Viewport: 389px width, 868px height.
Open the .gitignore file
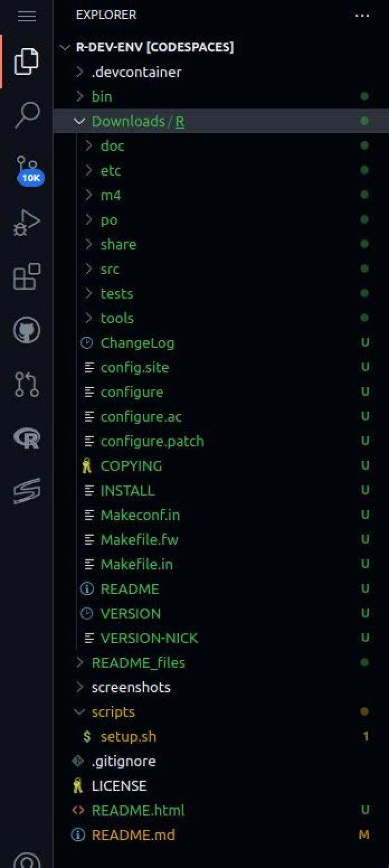pos(123,762)
